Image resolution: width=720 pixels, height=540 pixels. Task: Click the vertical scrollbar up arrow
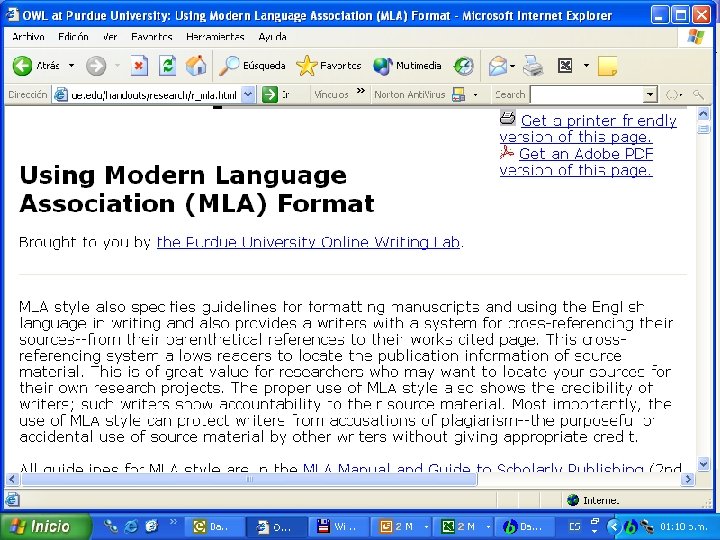point(703,114)
